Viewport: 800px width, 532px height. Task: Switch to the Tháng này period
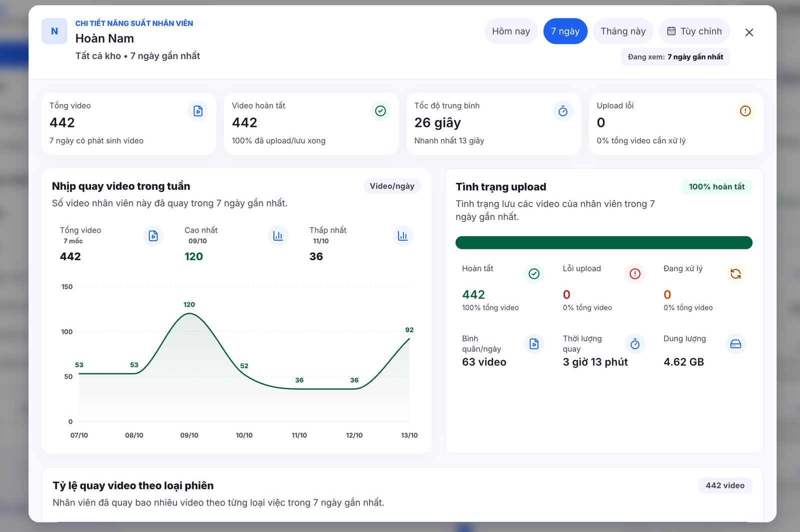coord(623,31)
